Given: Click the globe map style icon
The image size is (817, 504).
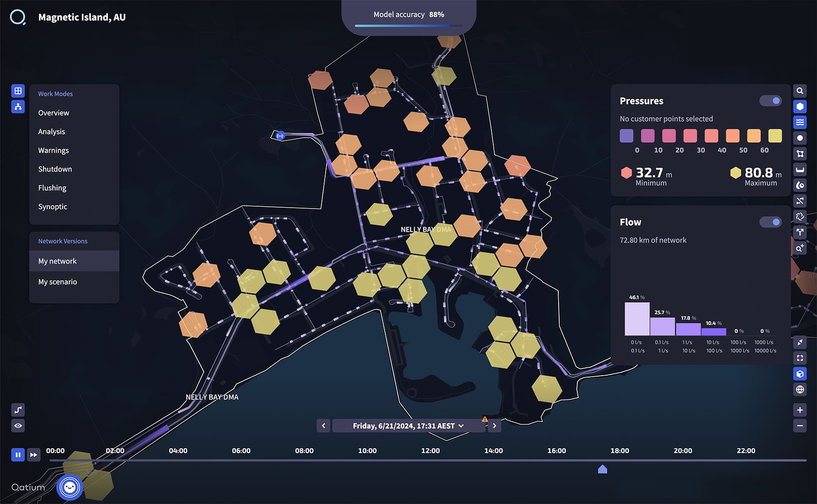Looking at the screenshot, I should 800,390.
